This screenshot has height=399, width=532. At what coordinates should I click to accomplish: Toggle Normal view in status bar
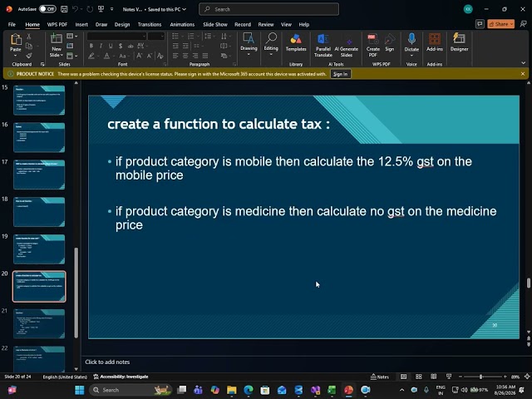[403, 377]
